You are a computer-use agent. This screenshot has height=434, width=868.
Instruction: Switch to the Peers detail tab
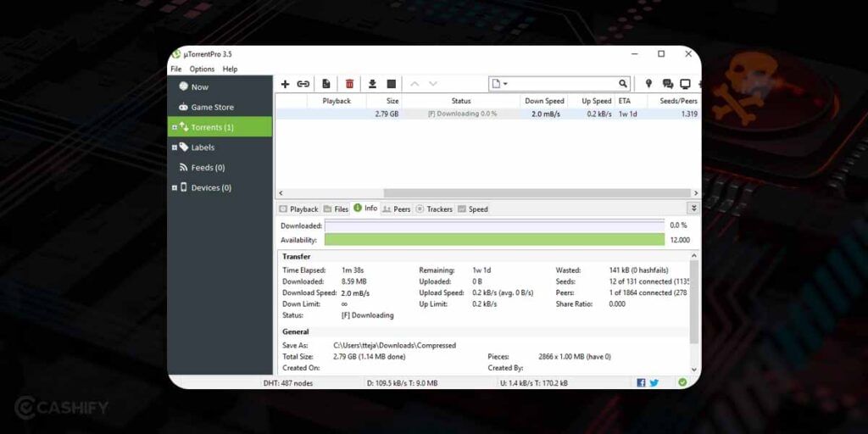[397, 209]
